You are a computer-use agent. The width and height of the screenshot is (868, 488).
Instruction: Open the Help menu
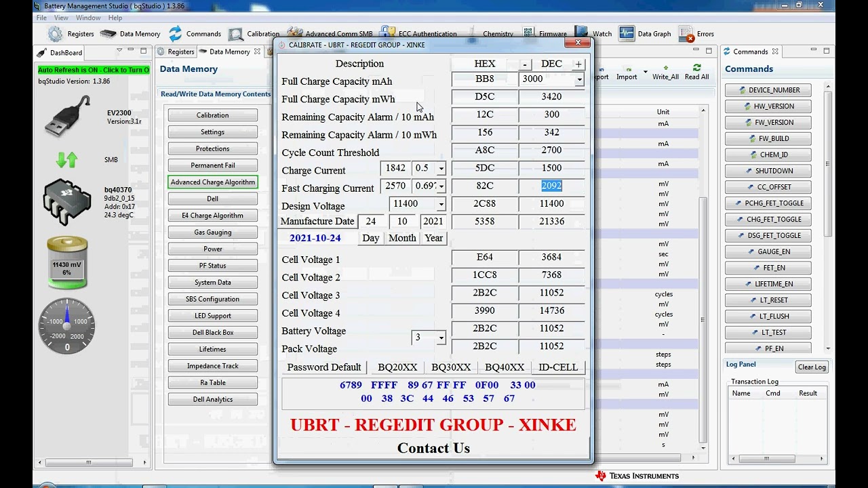click(x=115, y=18)
